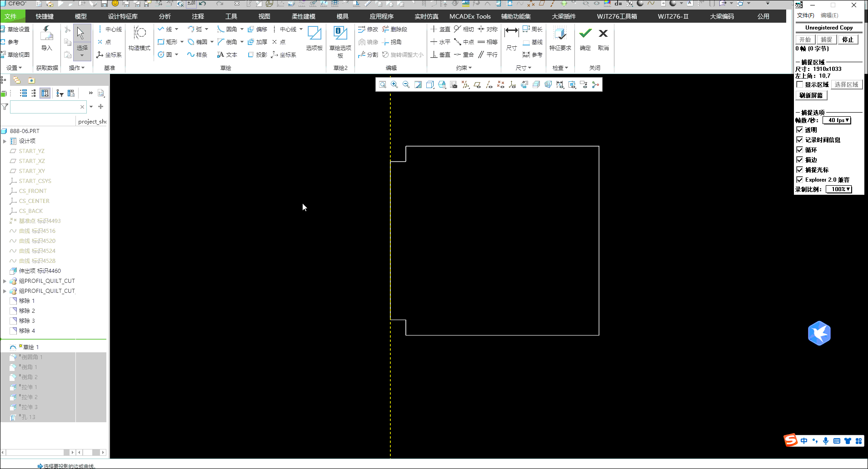Toggle Construction Mode (构造模式)
The height and width of the screenshot is (469, 868).
pos(139,38)
